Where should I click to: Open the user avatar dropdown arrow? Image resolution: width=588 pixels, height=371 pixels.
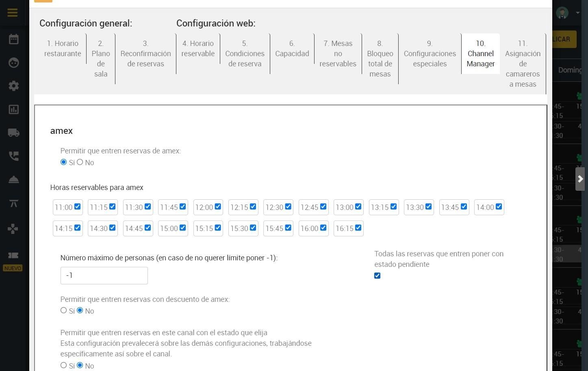[x=577, y=13]
